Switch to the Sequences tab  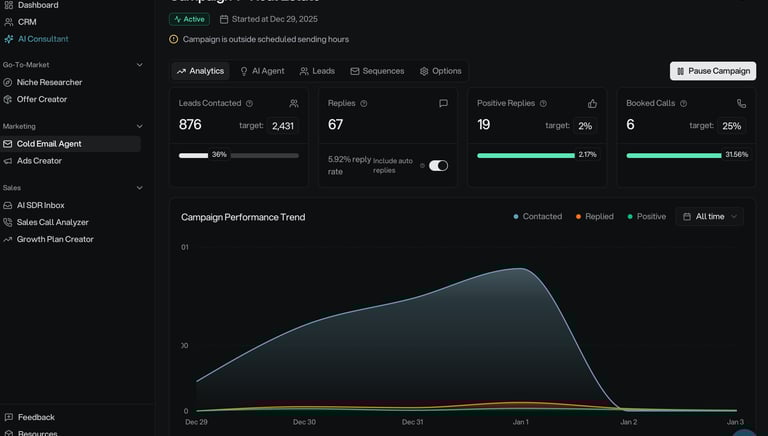[377, 71]
